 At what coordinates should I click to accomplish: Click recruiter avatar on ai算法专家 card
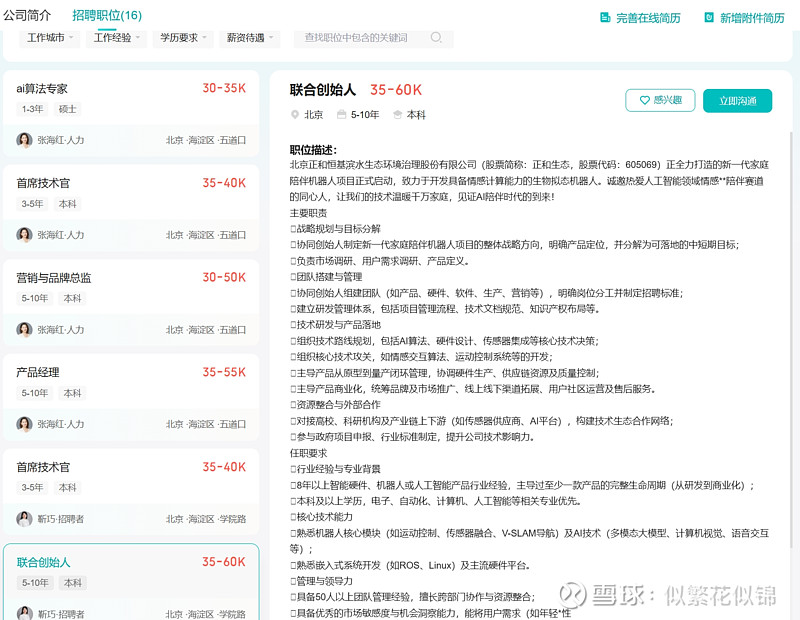point(24,140)
